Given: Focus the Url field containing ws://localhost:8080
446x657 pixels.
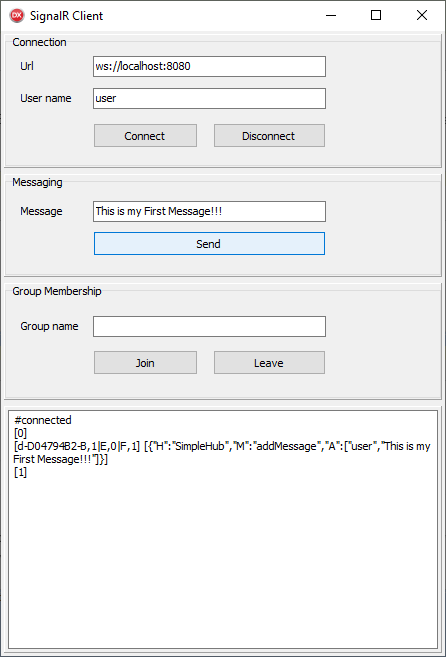Looking at the screenshot, I should (209, 67).
